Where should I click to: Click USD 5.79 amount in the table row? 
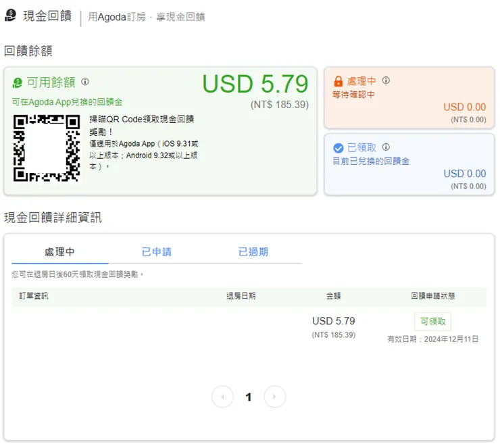[x=334, y=321]
